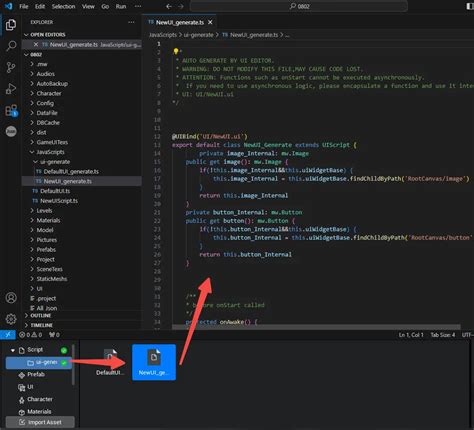This screenshot has height=430, width=474.
Task: Open Explorer's more actions ellipsis
Action: coord(131,22)
